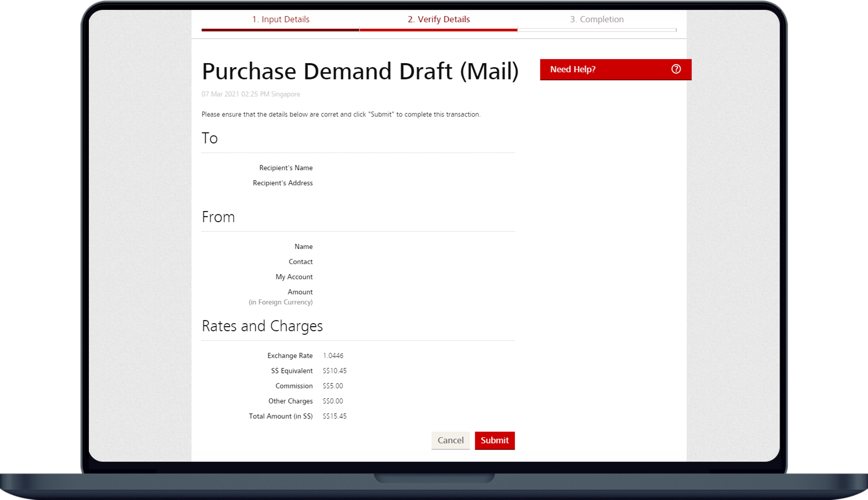
Task: Click the S$ Equivalent value S$10.45
Action: [335, 371]
